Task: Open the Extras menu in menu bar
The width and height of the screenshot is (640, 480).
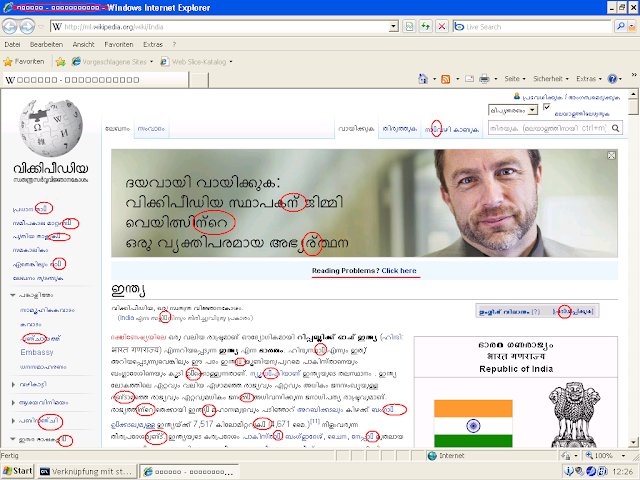Action: pyautogui.click(x=153, y=44)
